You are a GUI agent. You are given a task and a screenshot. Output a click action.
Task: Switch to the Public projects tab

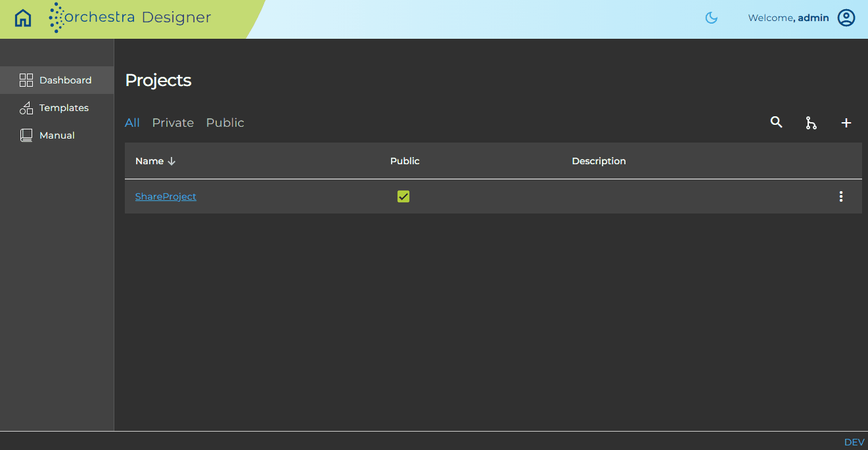tap(225, 123)
